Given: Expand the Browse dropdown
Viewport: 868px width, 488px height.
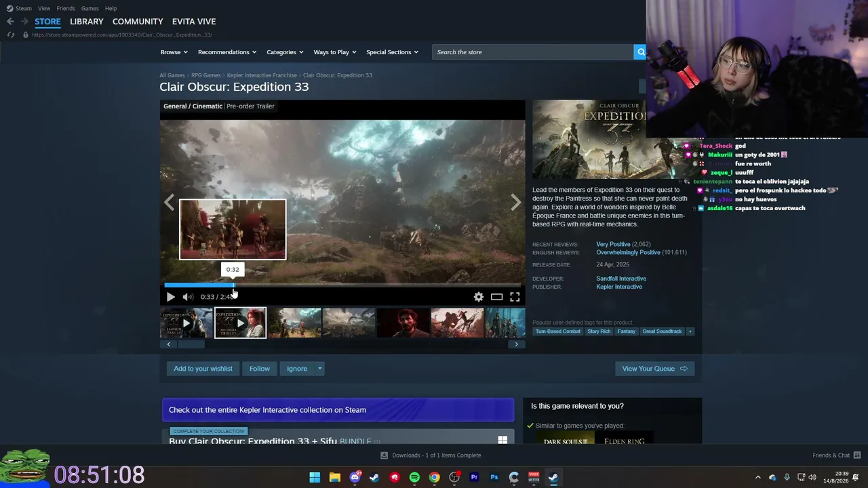Looking at the screenshot, I should (174, 52).
